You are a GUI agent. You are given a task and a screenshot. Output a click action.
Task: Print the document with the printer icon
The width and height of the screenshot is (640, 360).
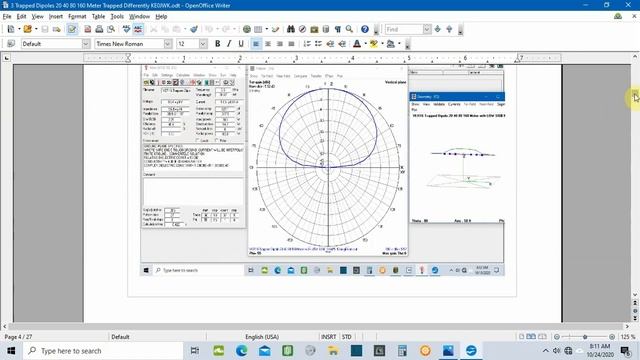(x=99, y=29)
